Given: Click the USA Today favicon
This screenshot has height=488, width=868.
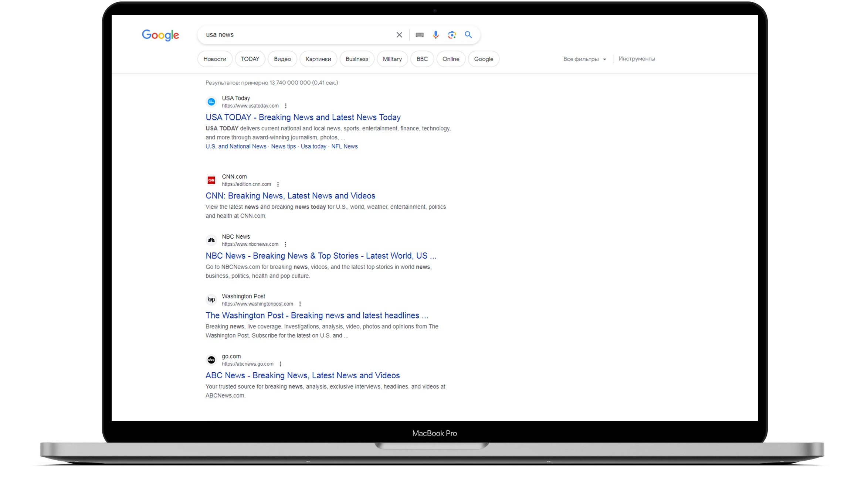Looking at the screenshot, I should click(x=211, y=102).
